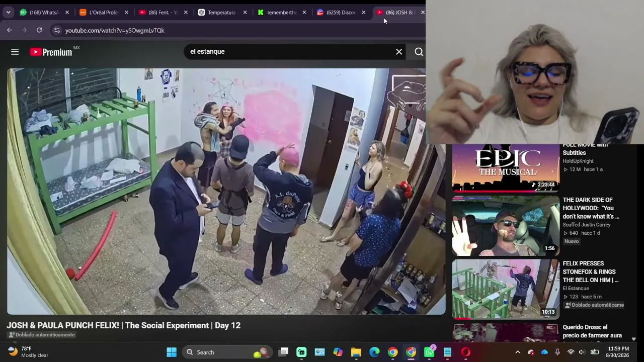Open 'THE DARK SIDE OF HOLLYWOOD' video title
Image resolution: width=644 pixels, height=362 pixels.
[591, 208]
